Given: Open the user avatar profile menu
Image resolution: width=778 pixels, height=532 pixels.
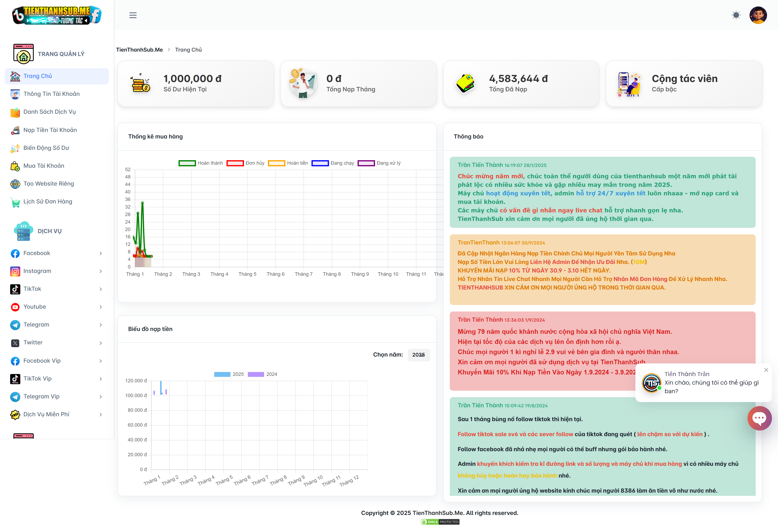Looking at the screenshot, I should click(758, 15).
